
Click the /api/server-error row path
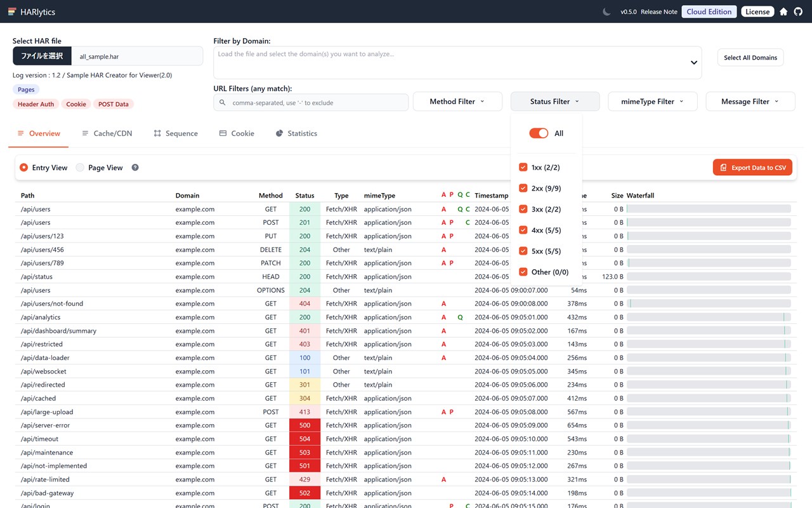(x=45, y=425)
